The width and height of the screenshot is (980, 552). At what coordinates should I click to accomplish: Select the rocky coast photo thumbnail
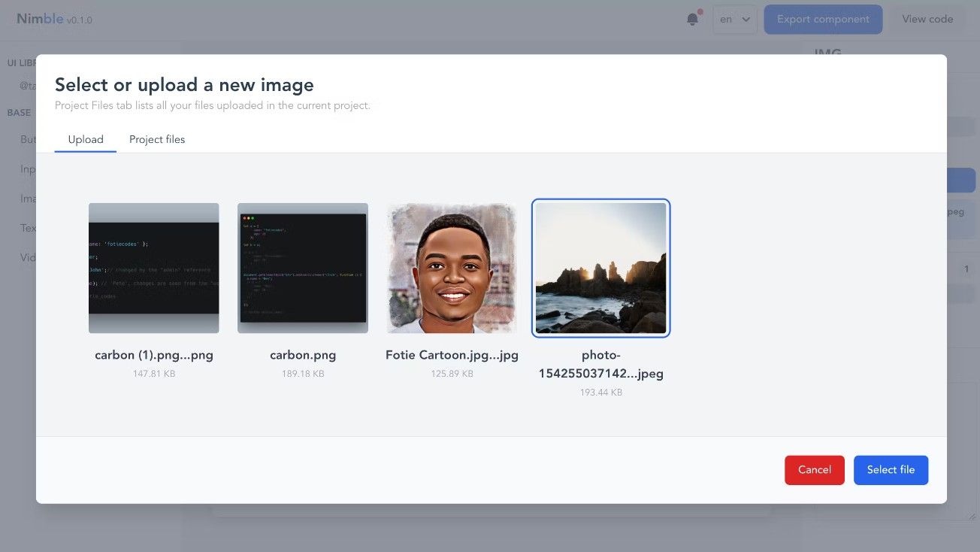pos(600,268)
